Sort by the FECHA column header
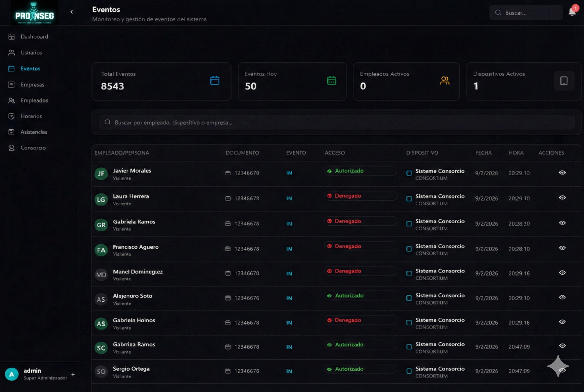584x392 pixels. point(483,153)
